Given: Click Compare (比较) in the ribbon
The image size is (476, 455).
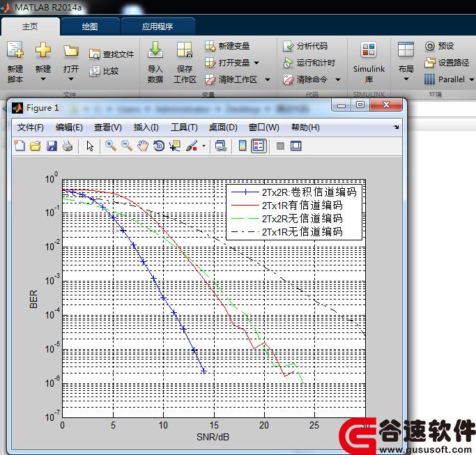Looking at the screenshot, I should coord(104,71).
